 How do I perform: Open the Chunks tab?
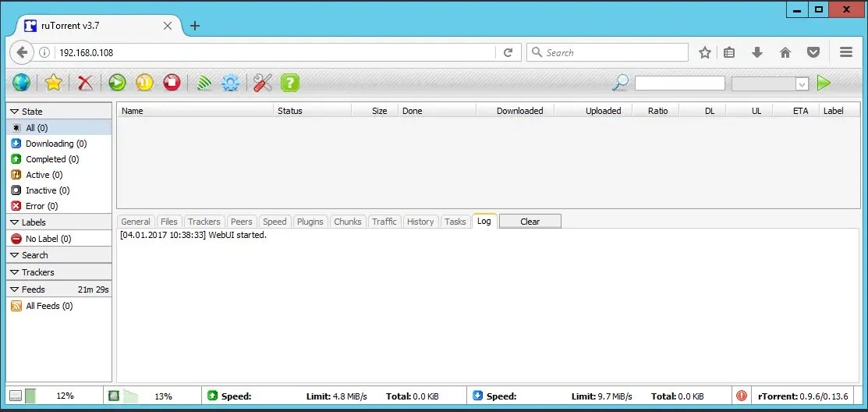[x=348, y=222]
